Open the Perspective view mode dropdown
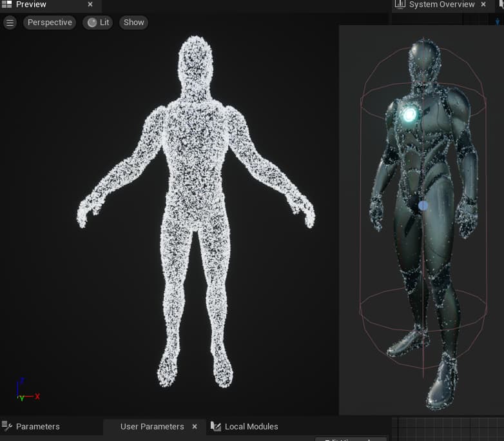The height and width of the screenshot is (441, 504). (50, 23)
